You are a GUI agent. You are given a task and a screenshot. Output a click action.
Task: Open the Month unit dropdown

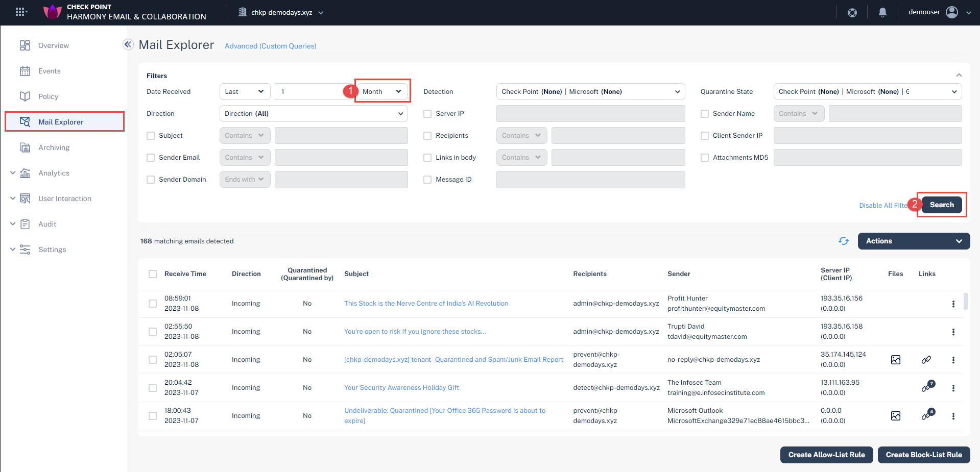[382, 91]
